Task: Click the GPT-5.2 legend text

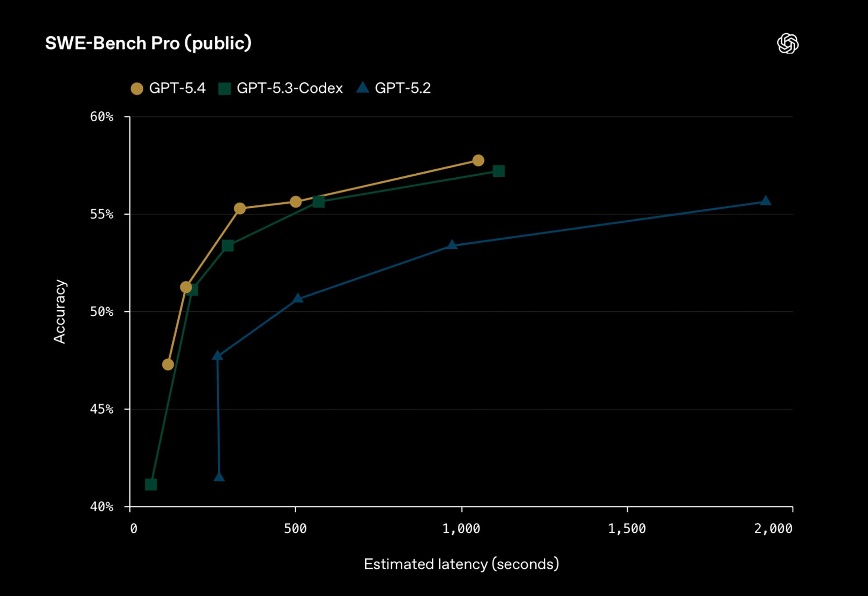Action: tap(402, 88)
